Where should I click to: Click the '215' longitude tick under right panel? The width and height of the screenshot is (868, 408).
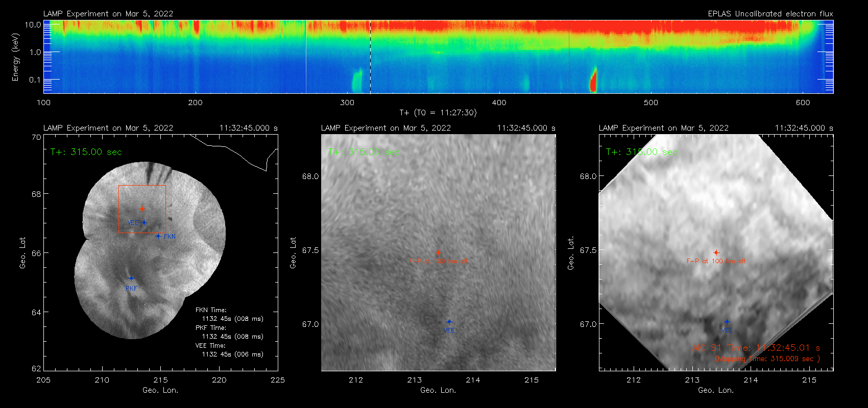coord(809,380)
